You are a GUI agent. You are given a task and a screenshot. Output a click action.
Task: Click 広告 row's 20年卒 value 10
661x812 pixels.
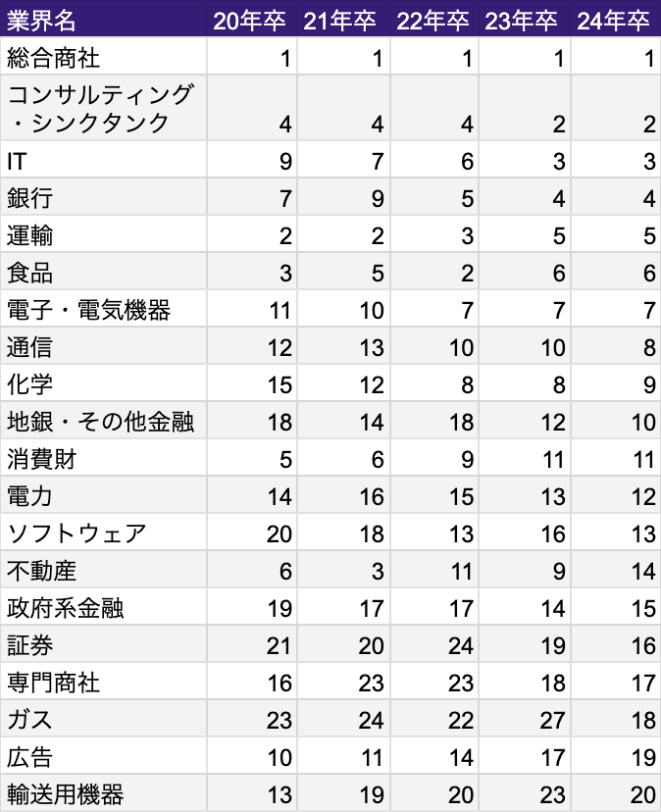pyautogui.click(x=279, y=758)
